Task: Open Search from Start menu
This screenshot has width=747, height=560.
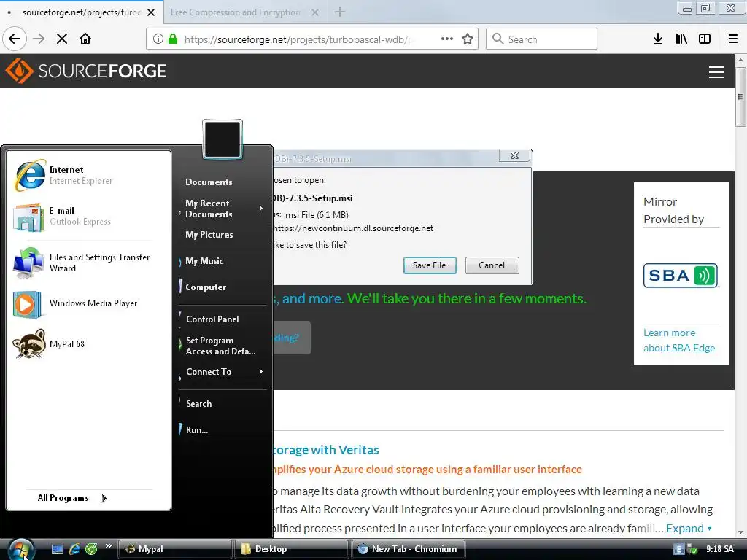Action: click(198, 404)
